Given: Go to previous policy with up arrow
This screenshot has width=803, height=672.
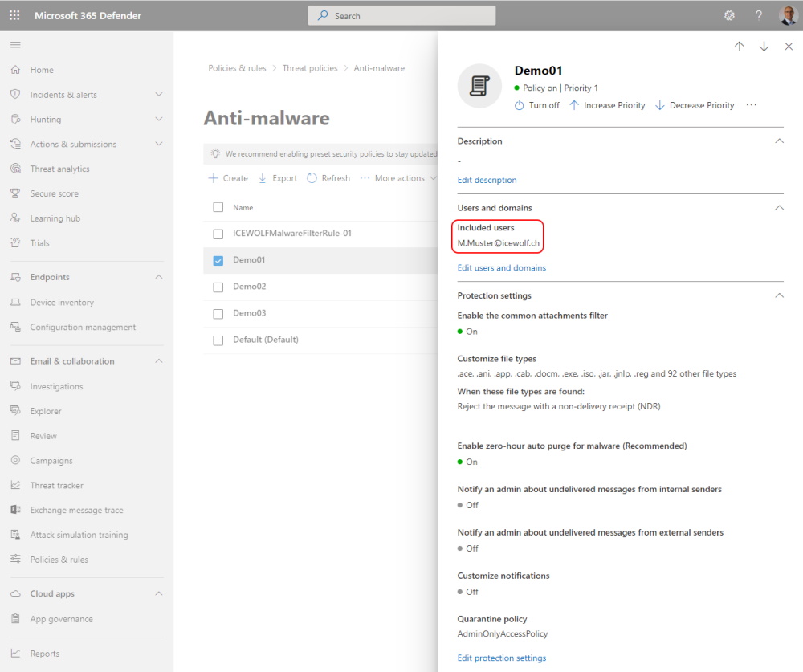Looking at the screenshot, I should pos(739,47).
